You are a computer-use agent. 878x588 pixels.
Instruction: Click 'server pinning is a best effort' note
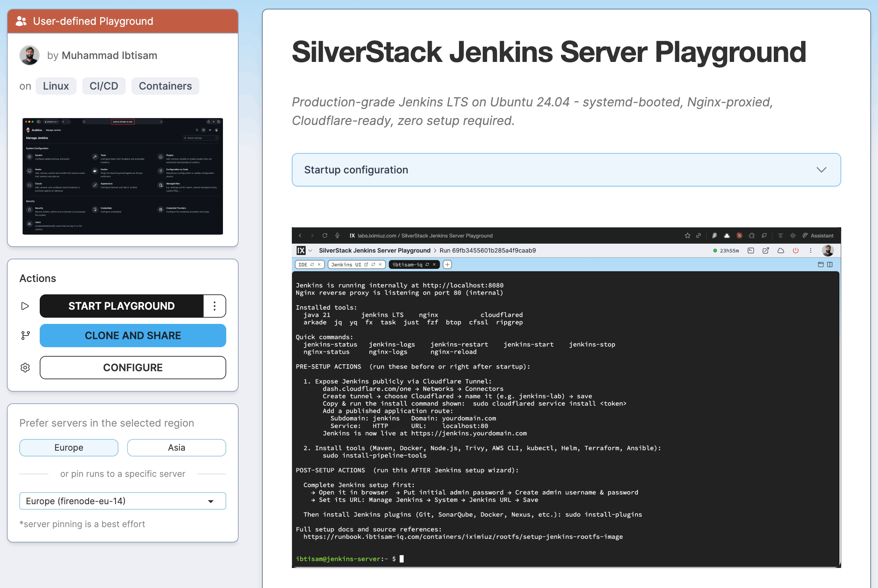click(x=82, y=524)
